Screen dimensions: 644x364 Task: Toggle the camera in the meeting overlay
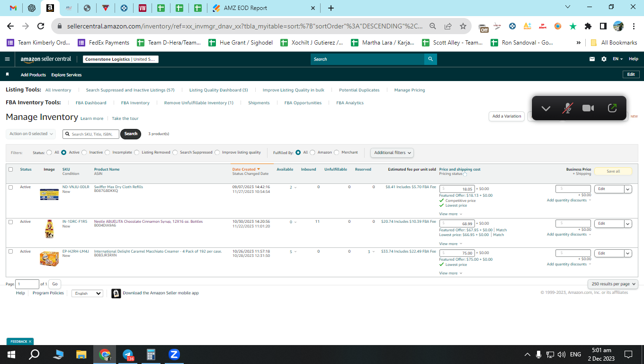click(588, 108)
